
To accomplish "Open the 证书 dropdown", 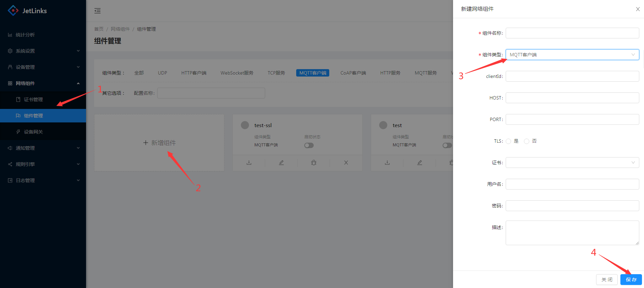I will pos(572,163).
